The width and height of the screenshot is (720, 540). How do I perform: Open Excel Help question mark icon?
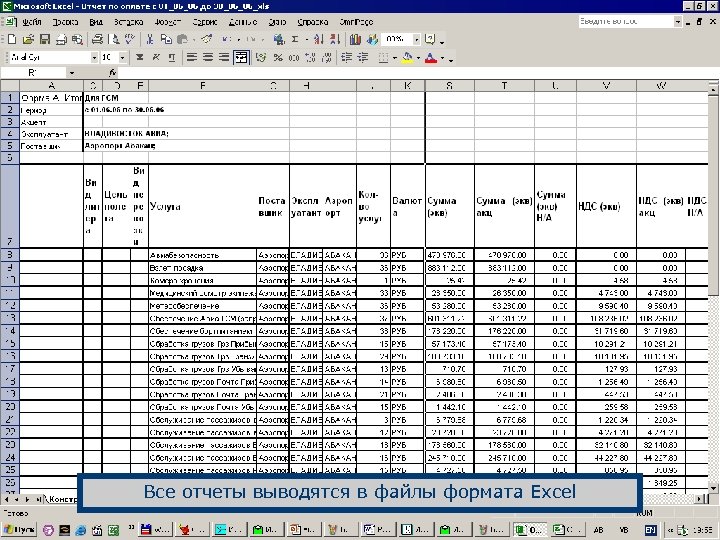pyautogui.click(x=430, y=39)
